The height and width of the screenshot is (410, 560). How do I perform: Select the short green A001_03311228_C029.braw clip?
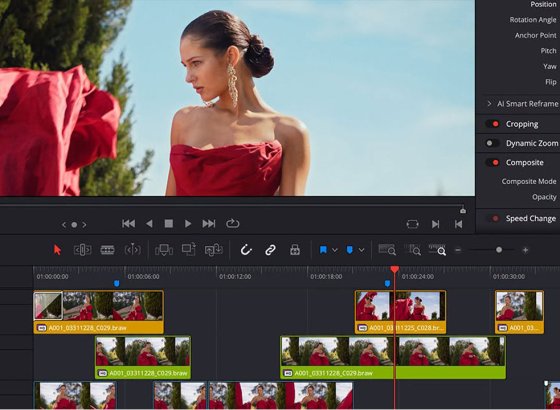pos(143,357)
